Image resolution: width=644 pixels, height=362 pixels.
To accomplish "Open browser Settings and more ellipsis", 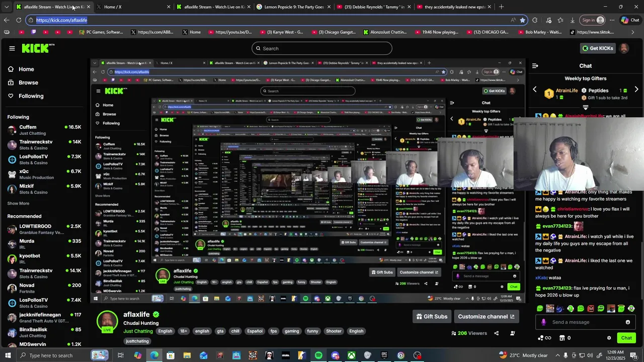I will point(612,20).
